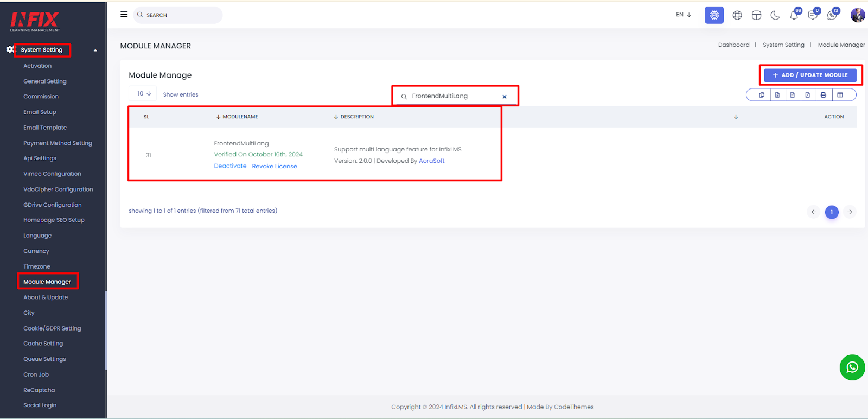868x419 pixels.
Task: Click the copy table export icon
Action: [762, 95]
